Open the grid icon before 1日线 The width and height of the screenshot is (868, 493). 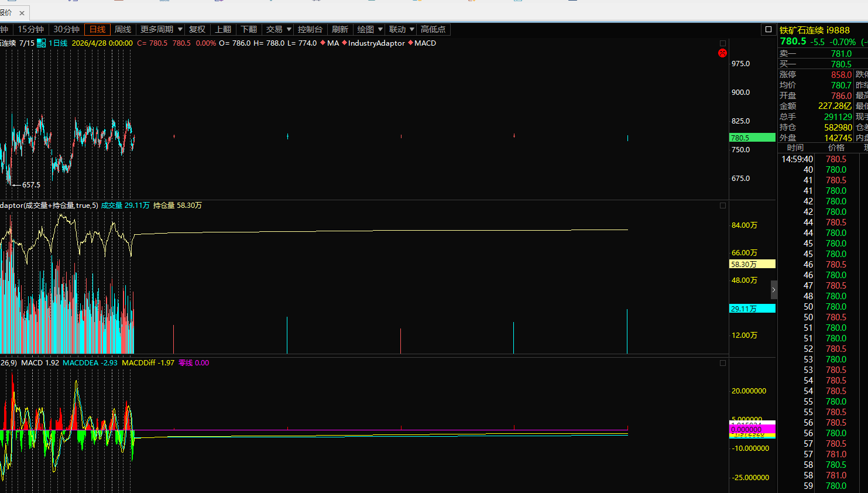(42, 43)
